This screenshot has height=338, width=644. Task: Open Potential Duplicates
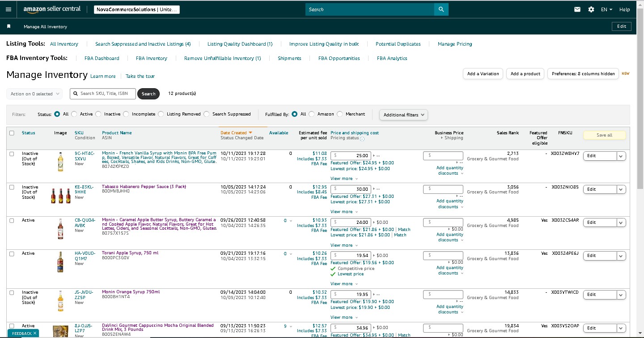398,44
